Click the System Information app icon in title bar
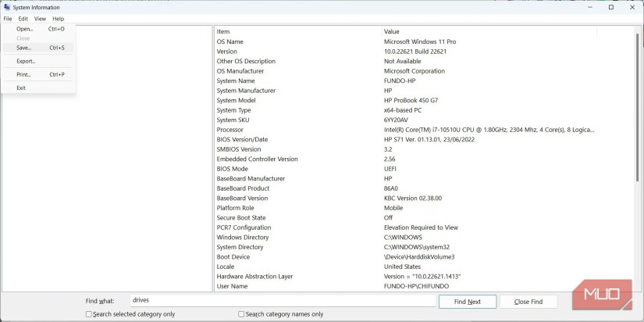Screen dimensions: 644x322 pyautogui.click(x=6, y=7)
